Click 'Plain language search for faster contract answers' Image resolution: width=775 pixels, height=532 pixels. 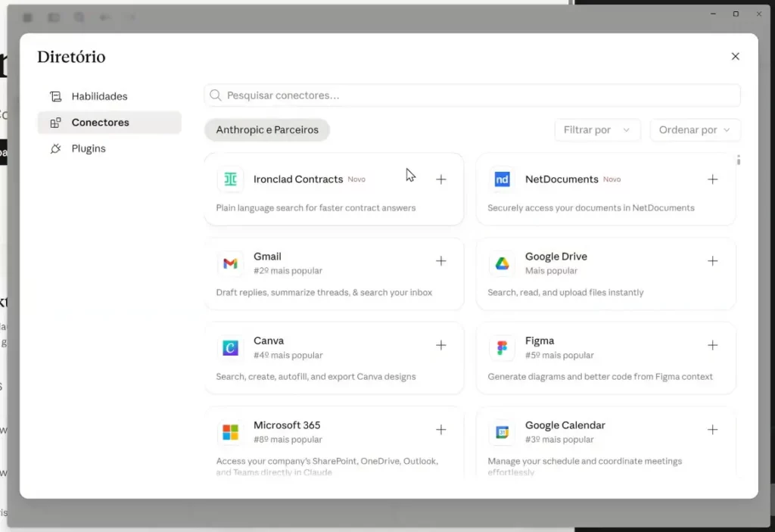point(316,207)
